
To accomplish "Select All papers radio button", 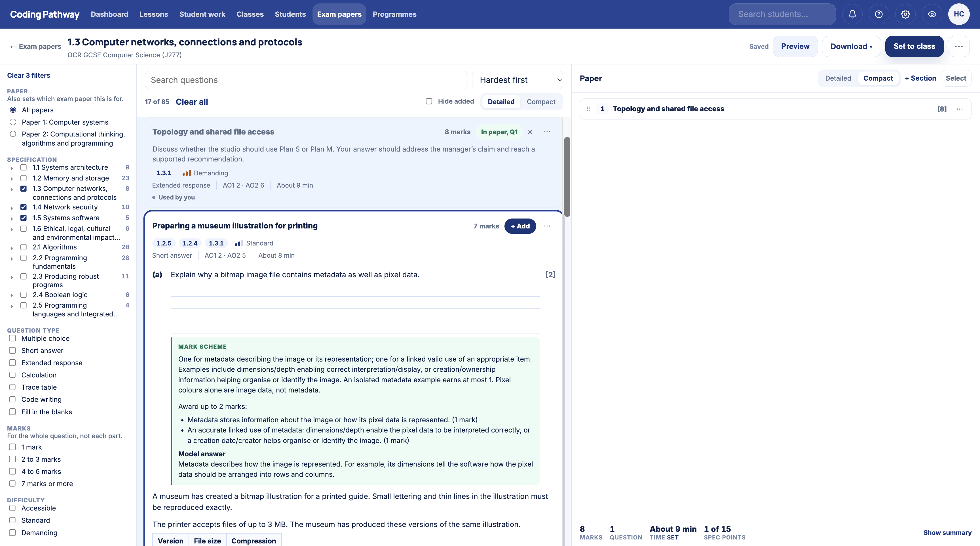I will coord(13,110).
